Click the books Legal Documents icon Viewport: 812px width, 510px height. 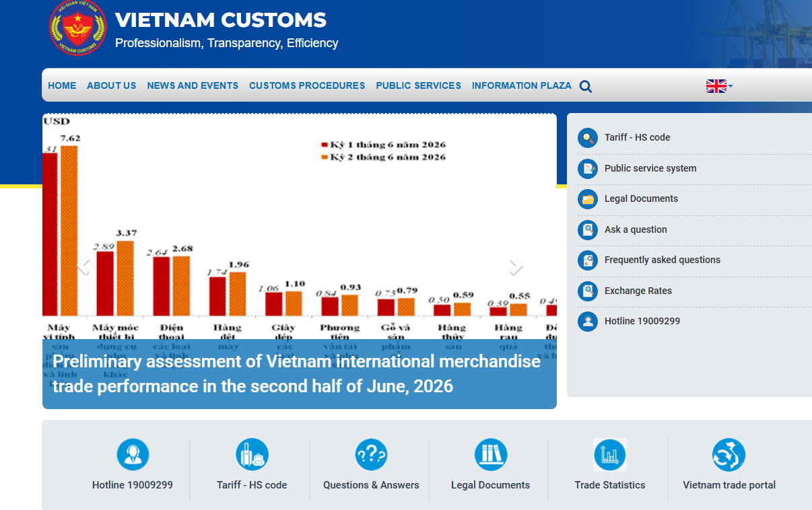(490, 454)
